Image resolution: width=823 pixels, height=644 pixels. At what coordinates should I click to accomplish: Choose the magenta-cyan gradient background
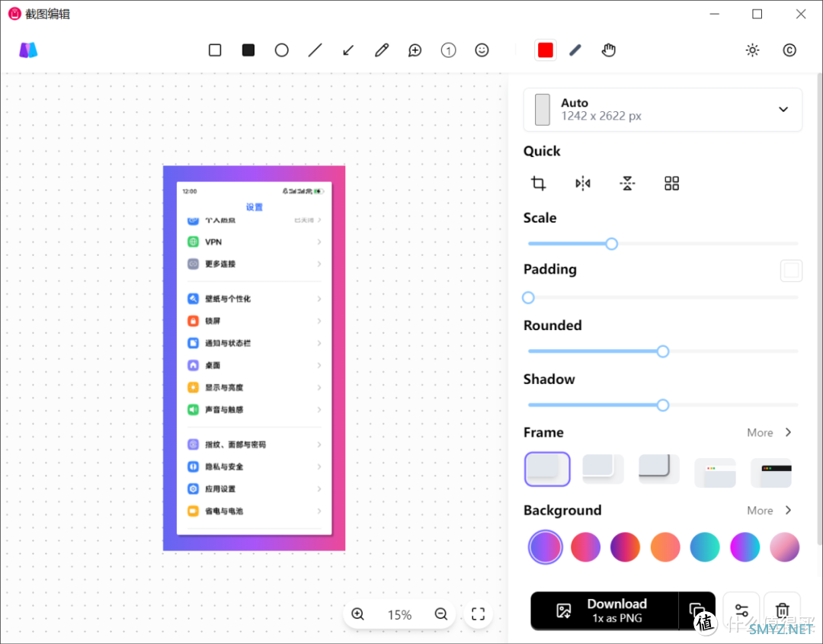tap(745, 547)
